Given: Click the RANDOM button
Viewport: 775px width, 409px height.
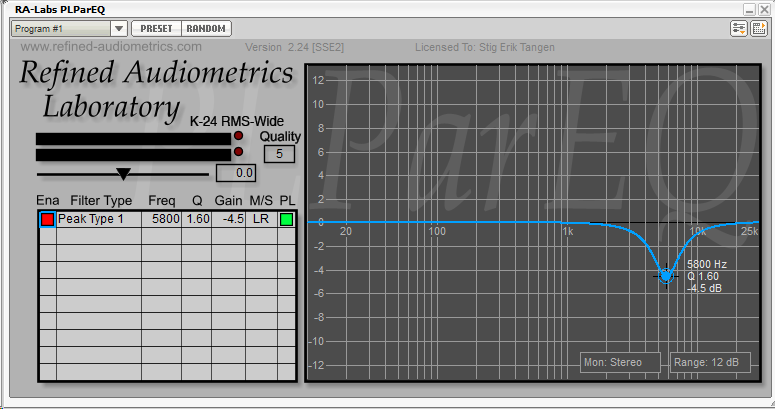Looking at the screenshot, I should [x=206, y=29].
